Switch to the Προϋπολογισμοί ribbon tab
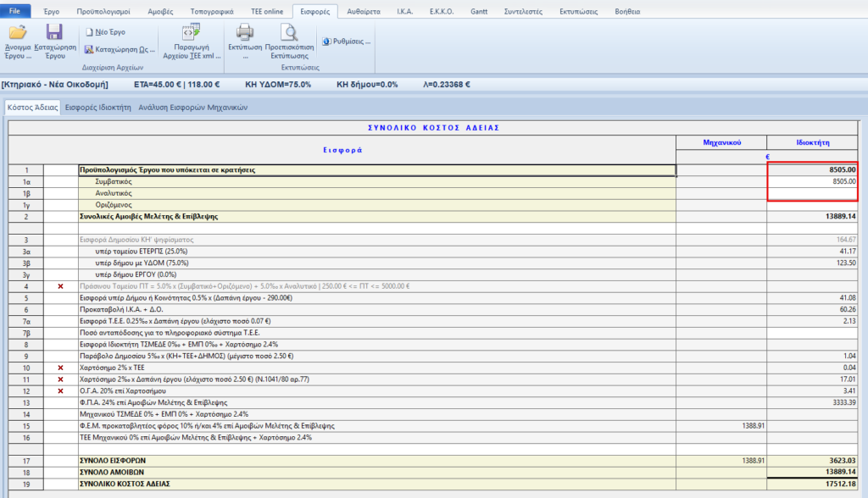The image size is (868, 498). pyautogui.click(x=103, y=12)
